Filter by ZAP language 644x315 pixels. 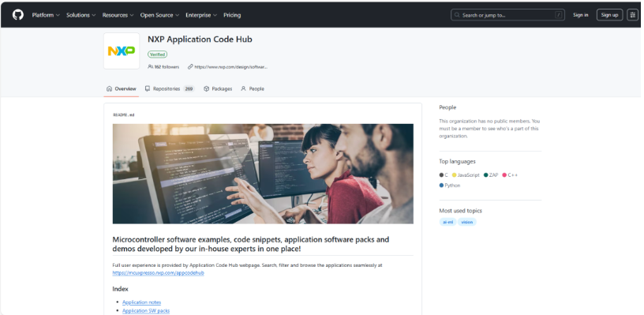[494, 175]
